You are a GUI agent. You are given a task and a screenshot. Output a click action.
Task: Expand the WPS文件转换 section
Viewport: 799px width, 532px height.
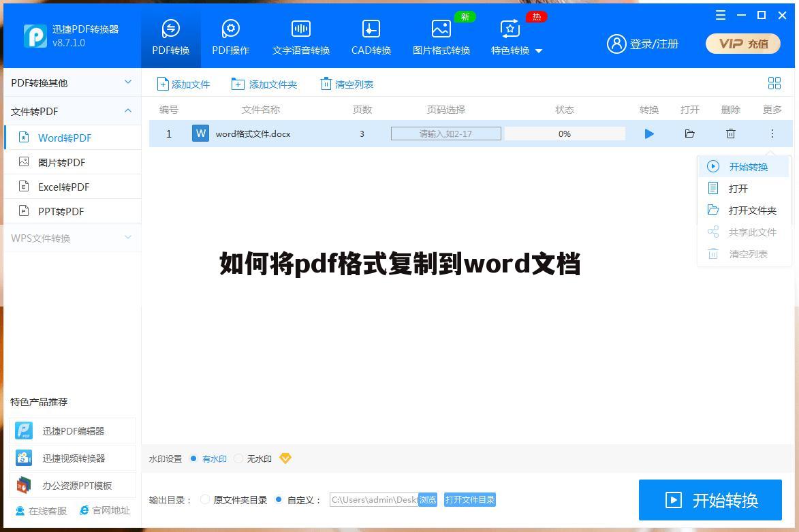(x=72, y=238)
